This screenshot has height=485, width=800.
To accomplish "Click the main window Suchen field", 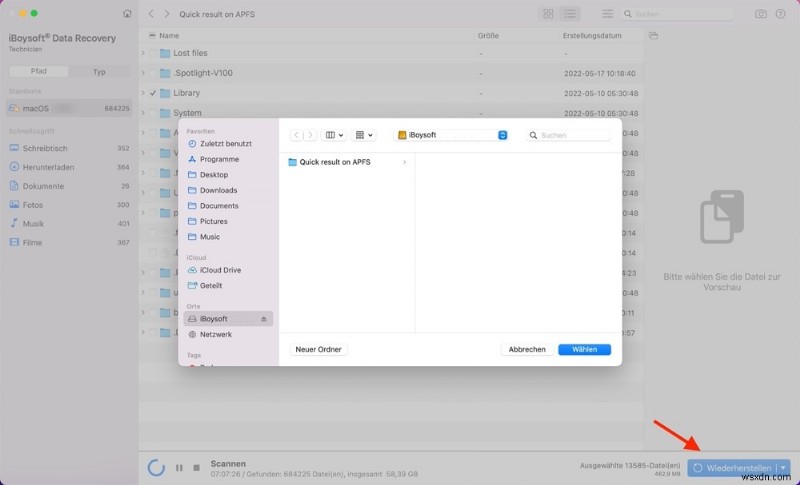I will (x=677, y=14).
